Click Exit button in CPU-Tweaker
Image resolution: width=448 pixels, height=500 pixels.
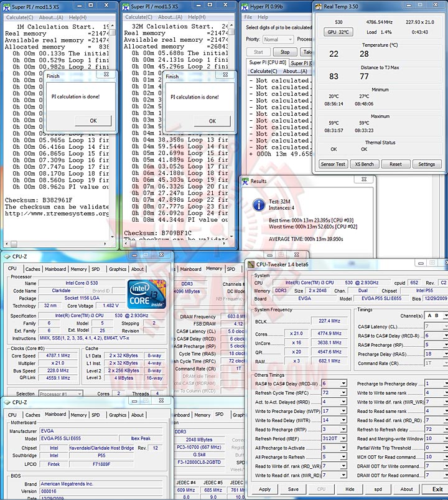[x=437, y=489]
